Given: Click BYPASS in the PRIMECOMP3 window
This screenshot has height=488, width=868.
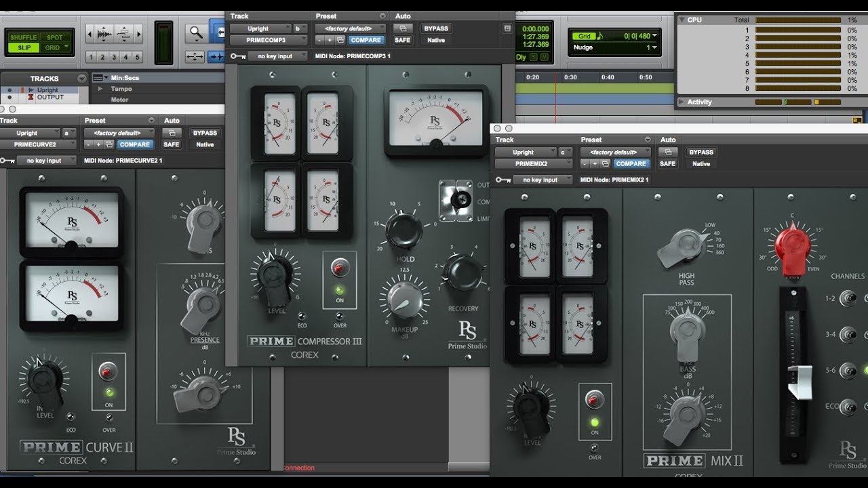Looking at the screenshot, I should click(436, 28).
